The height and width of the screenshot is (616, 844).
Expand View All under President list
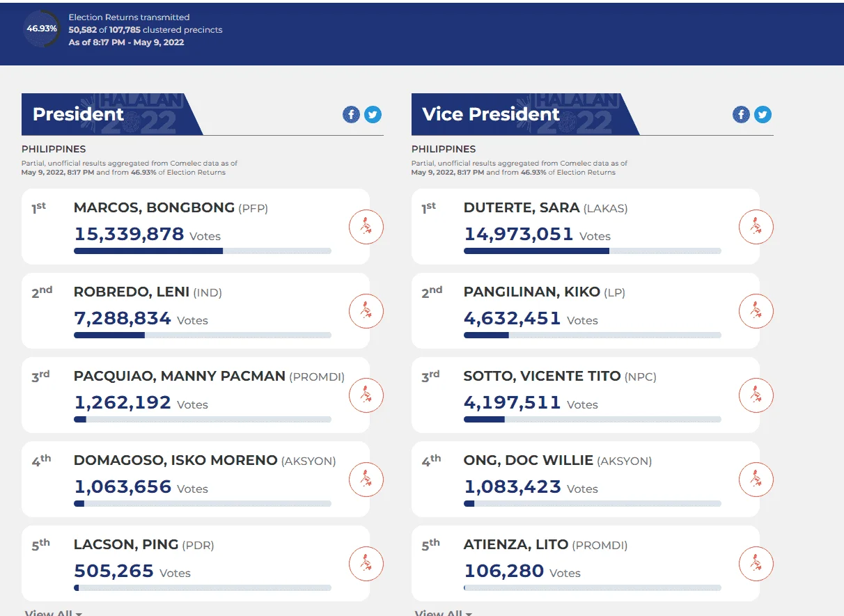coord(54,613)
